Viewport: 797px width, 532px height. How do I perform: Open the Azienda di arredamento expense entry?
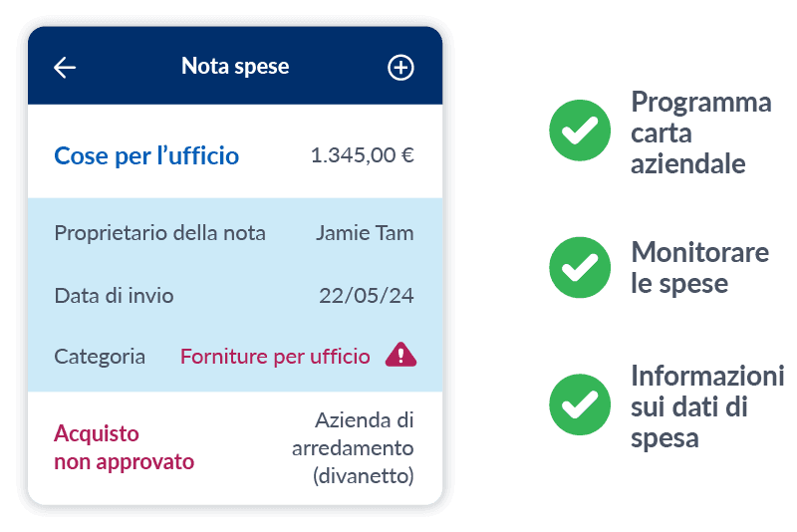353,448
